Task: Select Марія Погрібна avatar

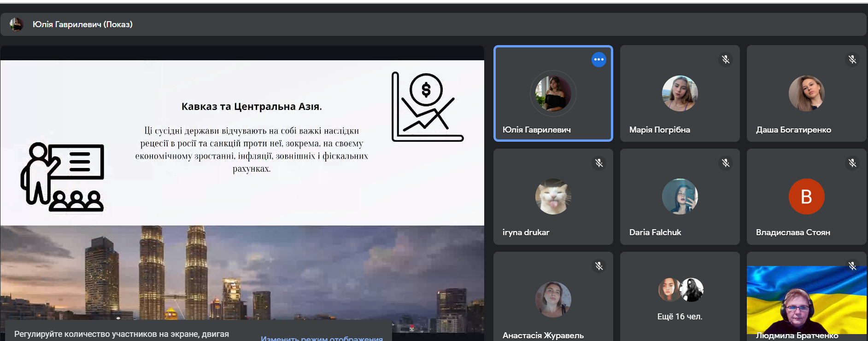Action: coord(680,93)
